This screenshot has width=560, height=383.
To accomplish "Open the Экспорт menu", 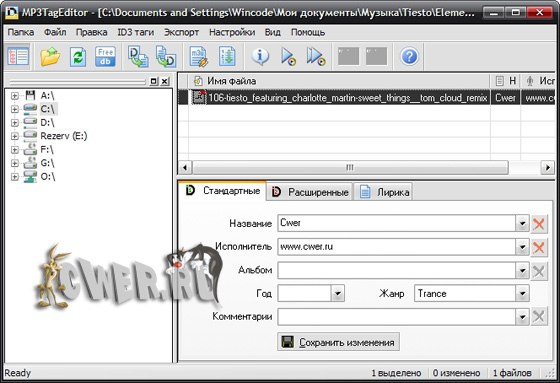I will tap(181, 33).
